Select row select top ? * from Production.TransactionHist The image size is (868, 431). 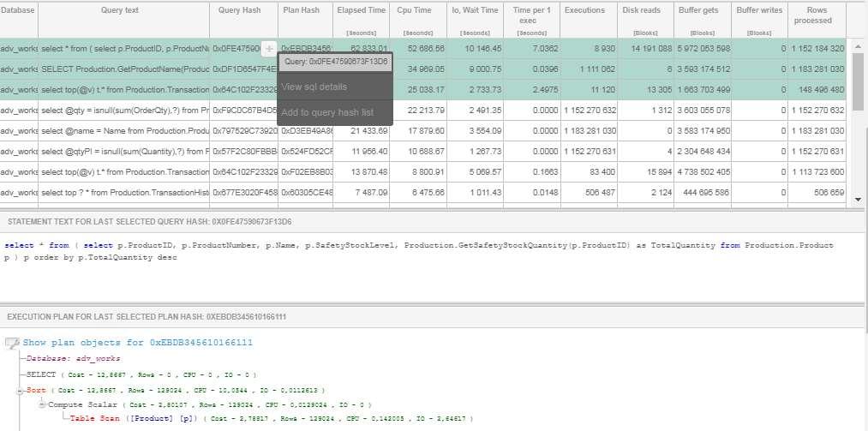(423, 193)
